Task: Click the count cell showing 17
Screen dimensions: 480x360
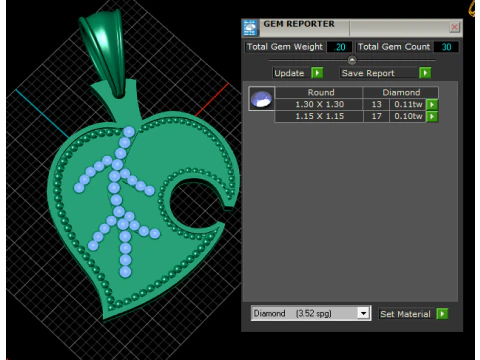Action: 376,116
